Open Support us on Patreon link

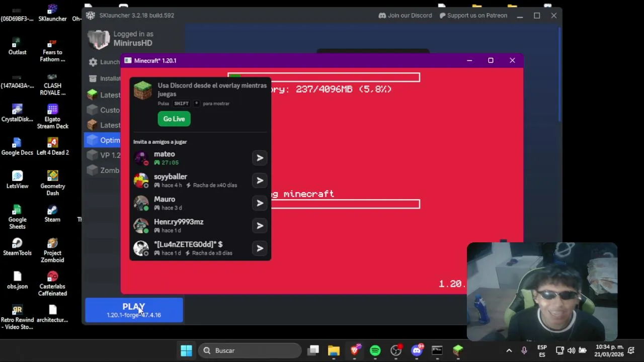pyautogui.click(x=473, y=16)
